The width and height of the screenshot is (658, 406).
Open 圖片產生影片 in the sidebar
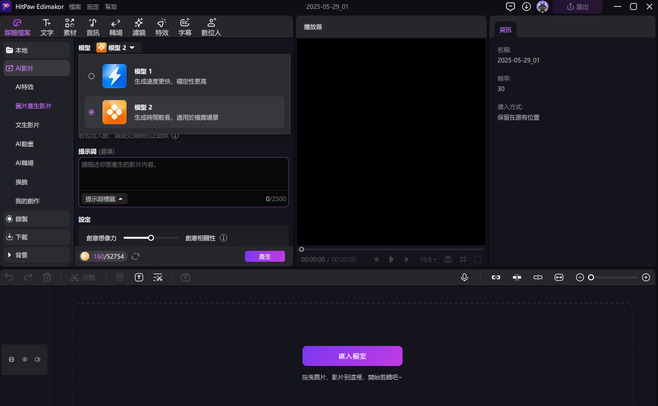point(33,106)
